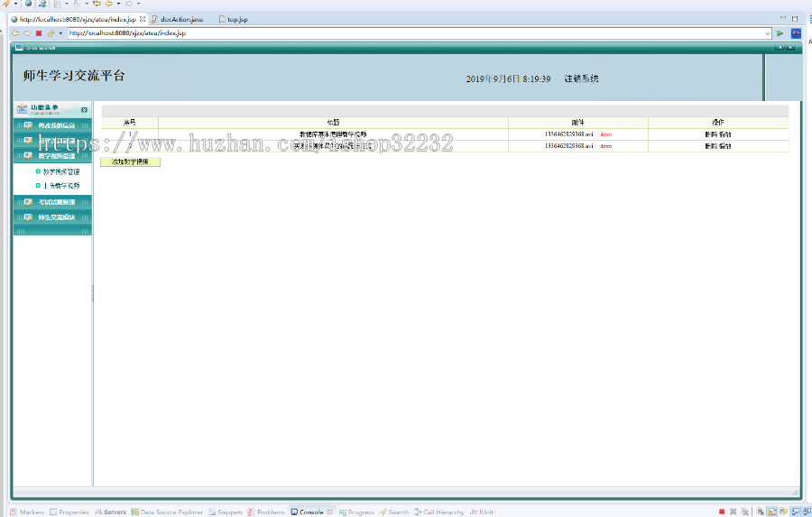This screenshot has width=812, height=517.
Task: Click the refresh page icon in browser bar
Action: [51, 33]
